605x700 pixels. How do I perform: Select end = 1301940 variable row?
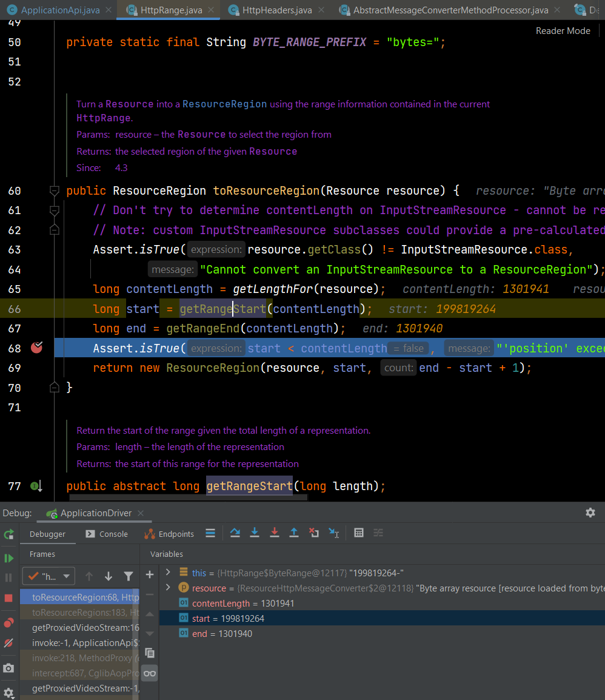tap(382, 633)
